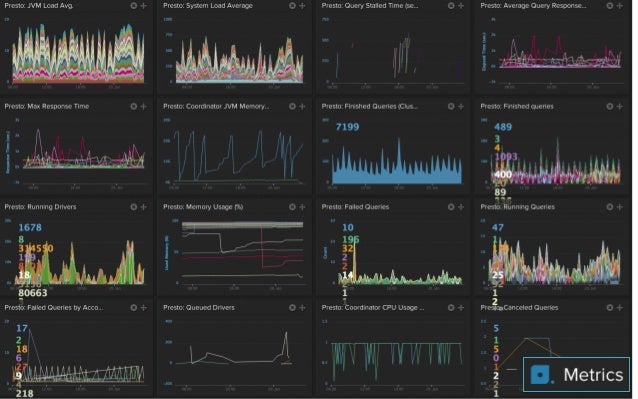The width and height of the screenshot is (638, 399).
Task: Click the 'Presto: Query Stalled Time' title
Action: (370, 6)
